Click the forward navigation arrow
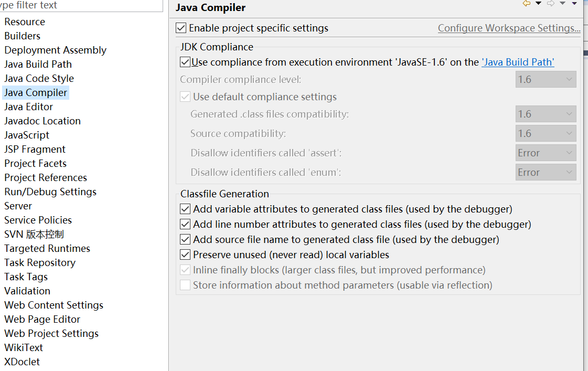Viewport: 588px width, 371px height. pyautogui.click(x=551, y=3)
